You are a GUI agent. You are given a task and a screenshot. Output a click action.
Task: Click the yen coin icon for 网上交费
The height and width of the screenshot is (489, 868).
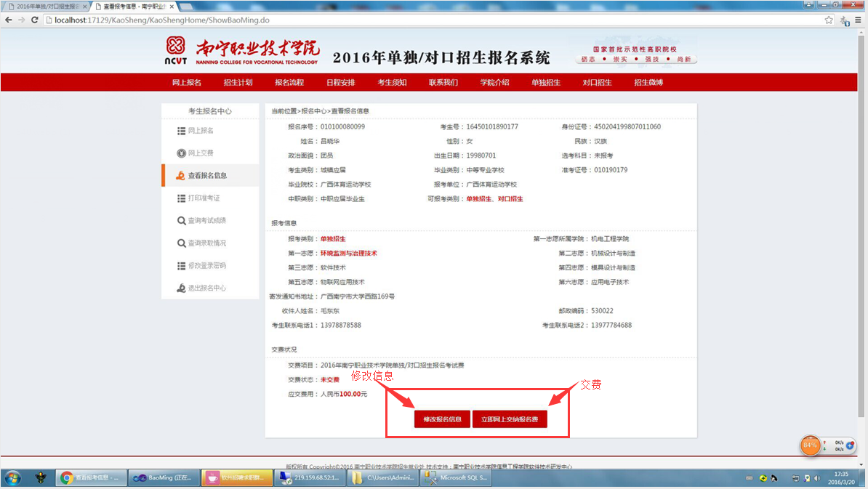click(x=181, y=153)
